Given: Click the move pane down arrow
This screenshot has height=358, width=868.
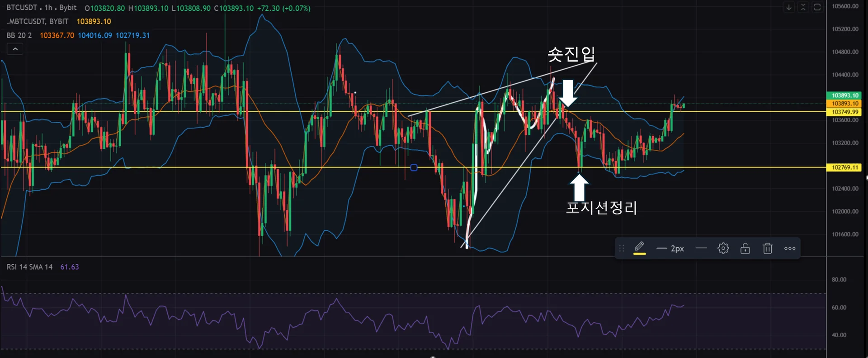Looking at the screenshot, I should click(789, 7).
